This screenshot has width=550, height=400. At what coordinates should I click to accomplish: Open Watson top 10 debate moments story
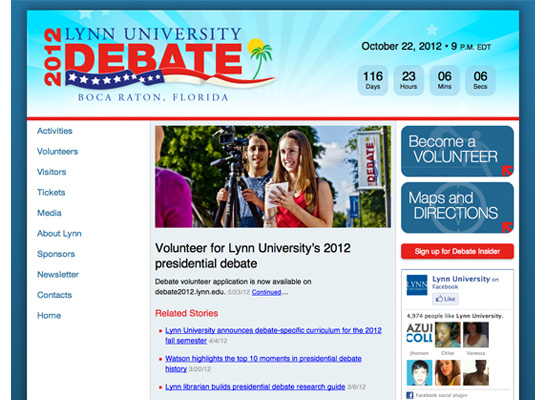[263, 364]
